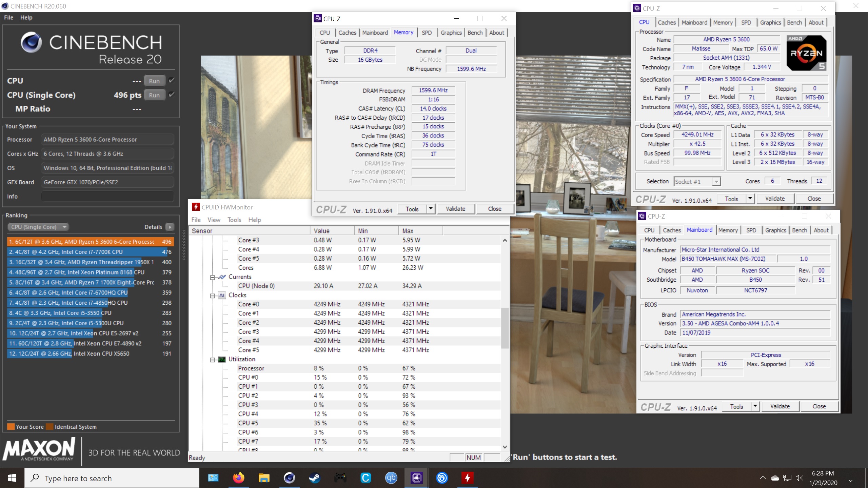Collapse the Utilization tree node
This screenshot has width=868, height=488.
point(212,360)
